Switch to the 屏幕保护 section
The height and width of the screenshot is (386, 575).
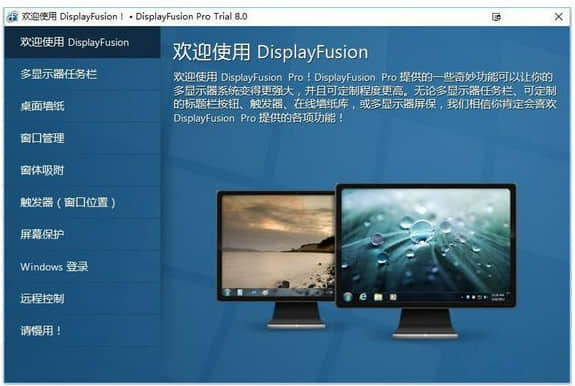point(82,234)
